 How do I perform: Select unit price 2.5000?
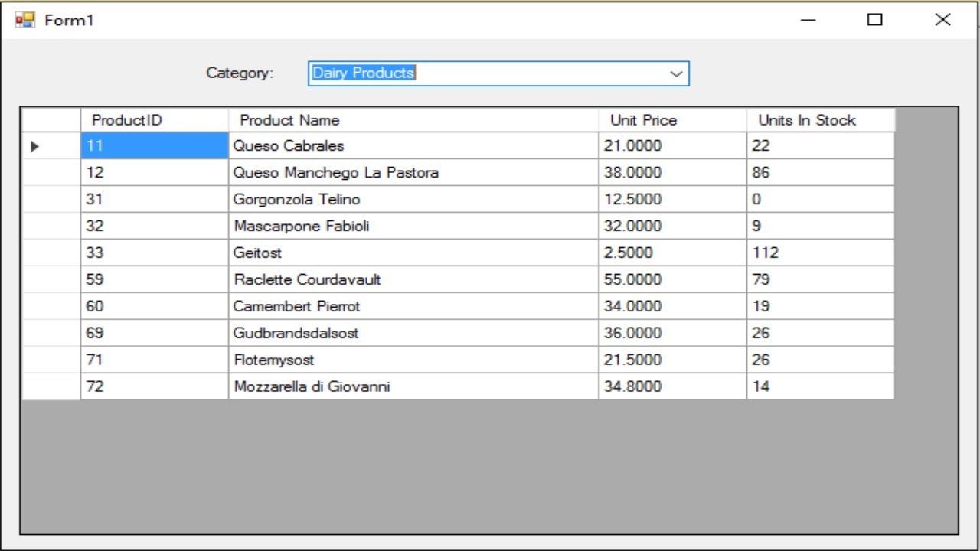pyautogui.click(x=672, y=253)
